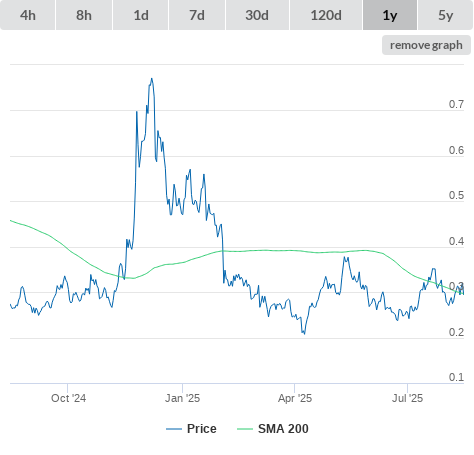
Task: Click the active 1y tab
Action: tap(390, 15)
